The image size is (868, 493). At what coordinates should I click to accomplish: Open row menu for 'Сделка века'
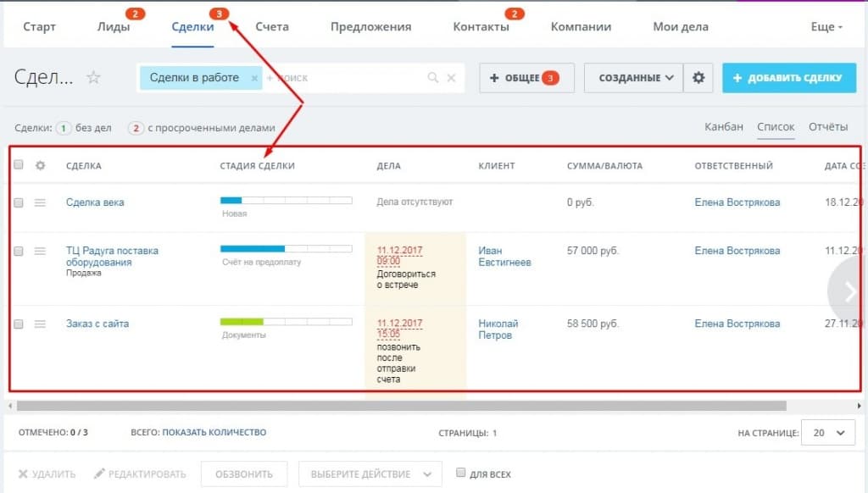(40, 202)
